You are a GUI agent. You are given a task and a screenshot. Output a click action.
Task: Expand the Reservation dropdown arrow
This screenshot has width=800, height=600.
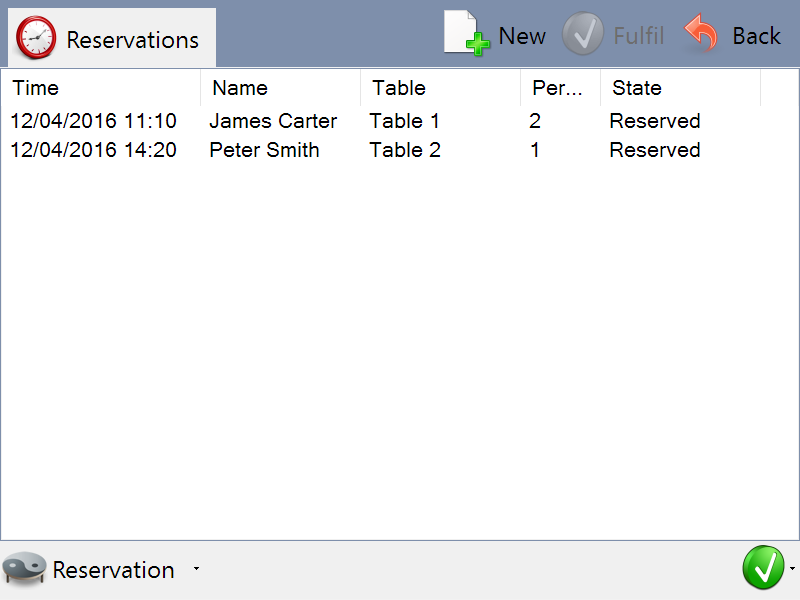pos(196,569)
